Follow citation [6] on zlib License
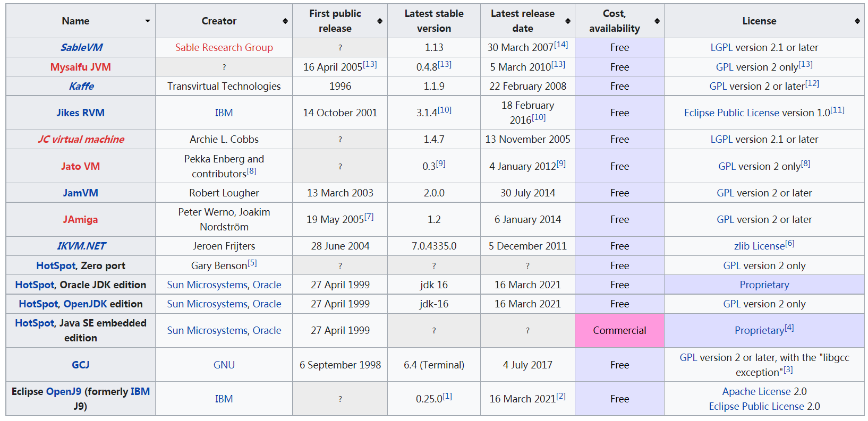The image size is (868, 421). point(790,243)
